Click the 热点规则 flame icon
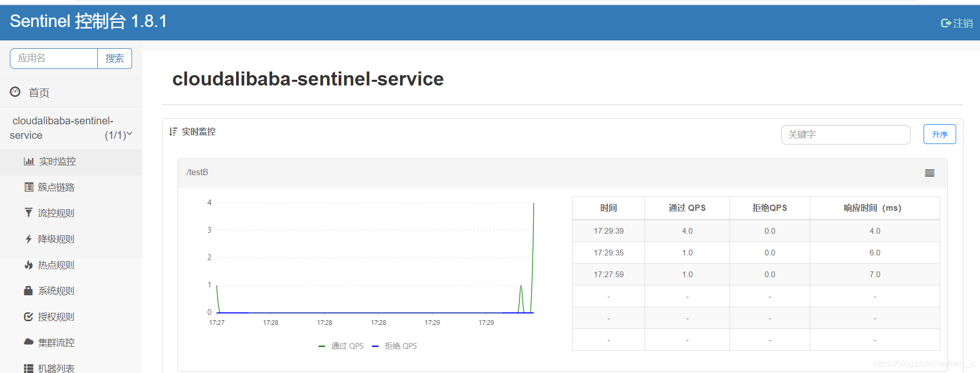The height and width of the screenshot is (373, 980). tap(28, 265)
